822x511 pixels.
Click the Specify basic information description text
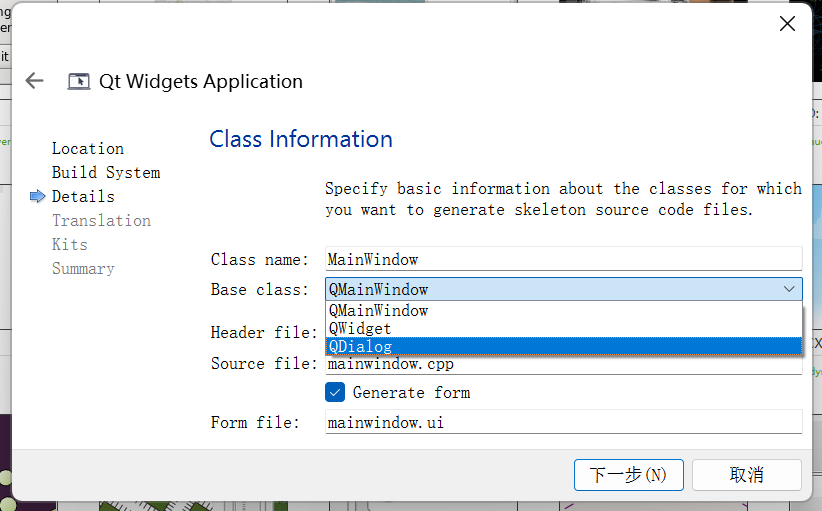click(564, 199)
